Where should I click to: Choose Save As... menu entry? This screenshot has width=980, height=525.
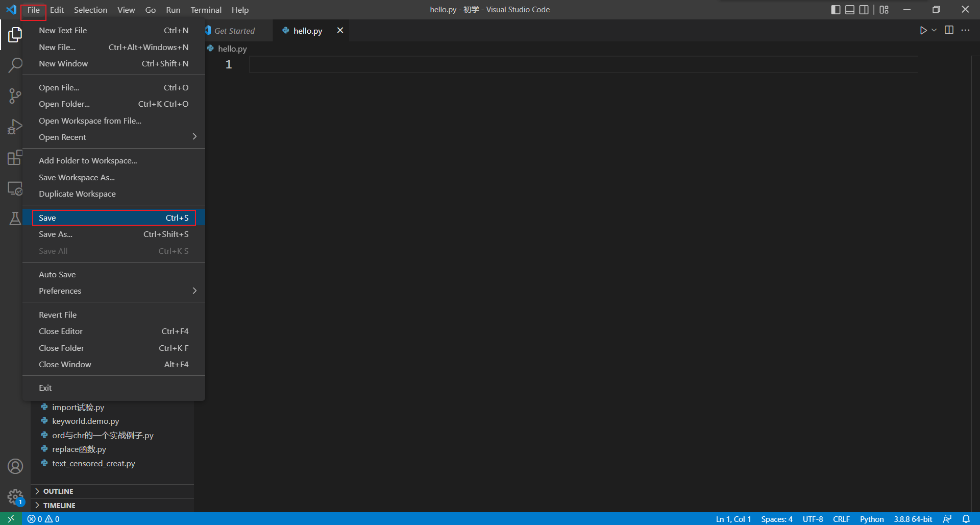pos(114,234)
